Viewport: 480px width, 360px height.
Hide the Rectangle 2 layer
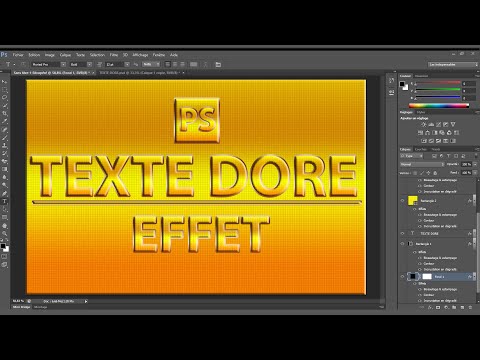pos(402,201)
